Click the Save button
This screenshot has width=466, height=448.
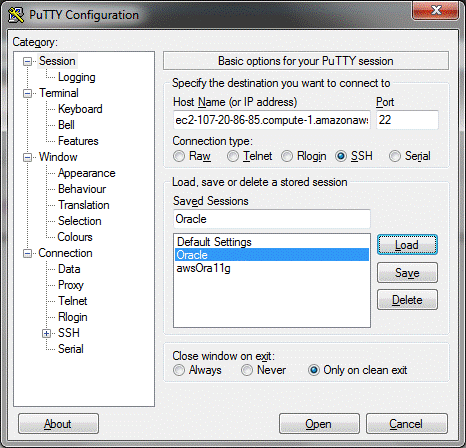[407, 273]
